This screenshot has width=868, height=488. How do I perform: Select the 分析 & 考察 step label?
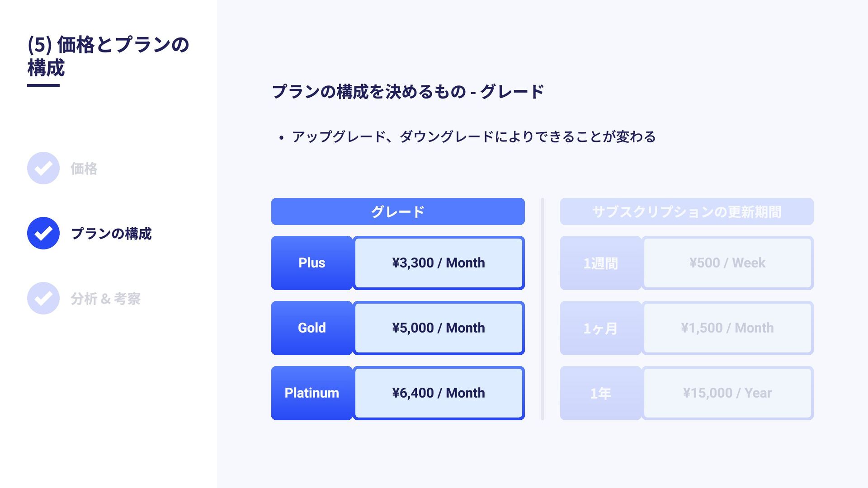click(105, 299)
